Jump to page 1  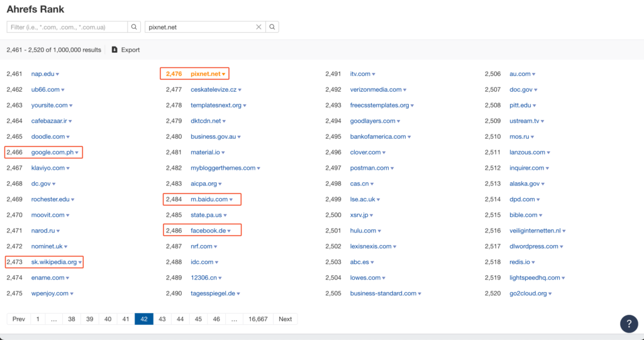pos(38,319)
